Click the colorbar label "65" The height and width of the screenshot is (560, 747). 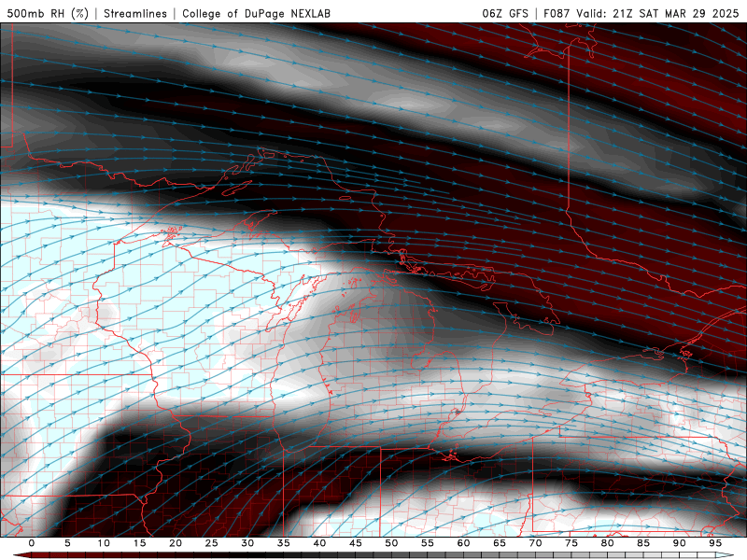pyautogui.click(x=500, y=543)
